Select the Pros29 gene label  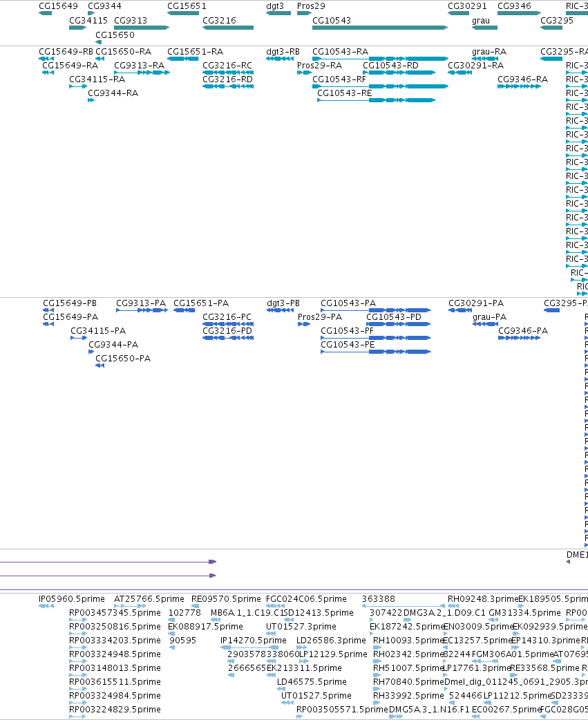coord(311,6)
